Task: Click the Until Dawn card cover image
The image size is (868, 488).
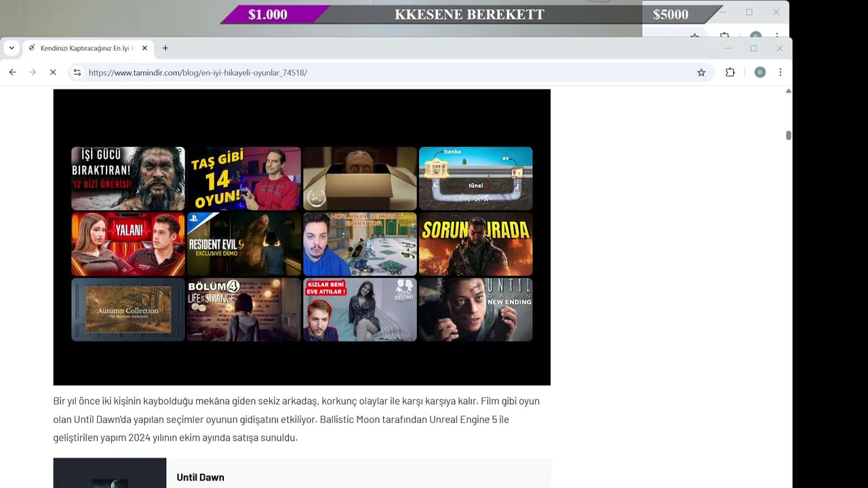Action: 110,473
